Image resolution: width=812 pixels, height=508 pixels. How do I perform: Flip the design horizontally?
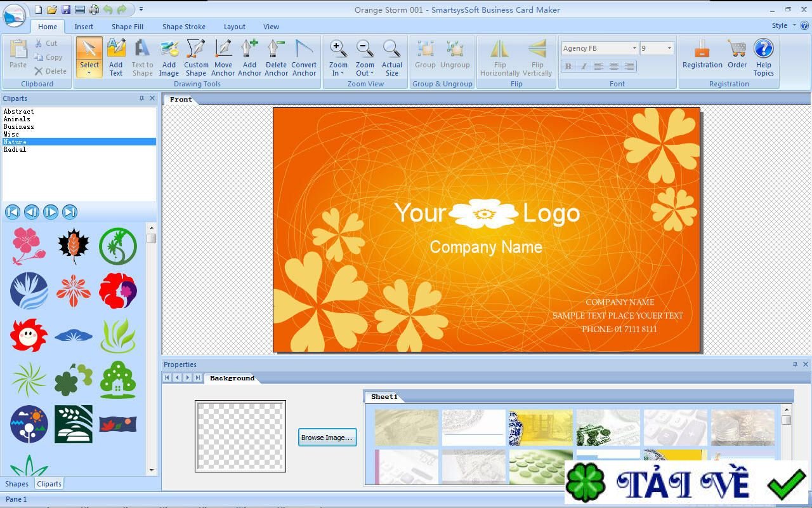499,56
